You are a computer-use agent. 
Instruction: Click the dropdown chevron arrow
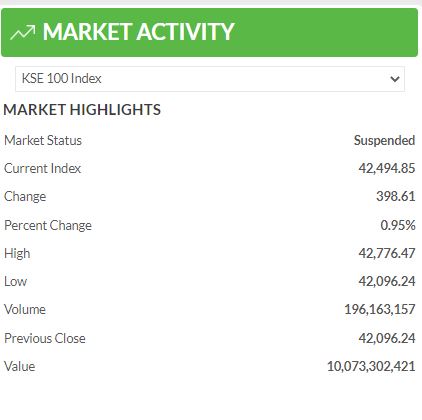click(395, 79)
